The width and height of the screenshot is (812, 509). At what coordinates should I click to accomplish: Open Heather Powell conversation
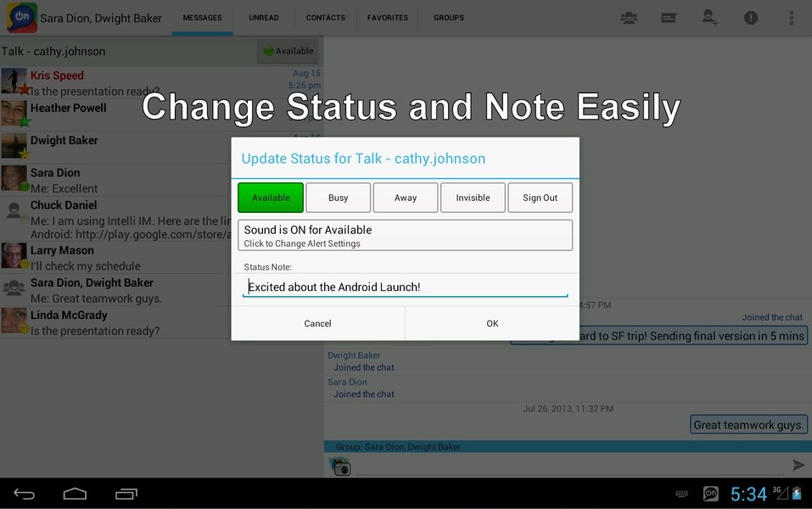(161, 115)
